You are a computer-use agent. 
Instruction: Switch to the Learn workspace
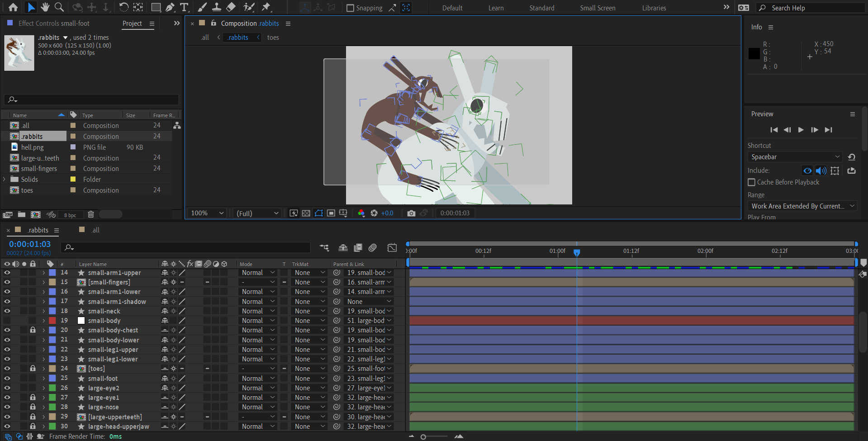pos(496,8)
